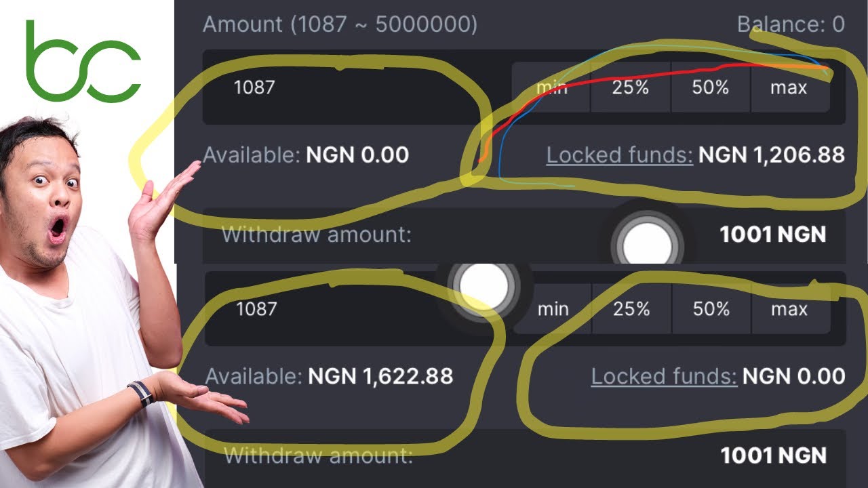
Task: Select min above Locked funds NGN 1,206.88
Action: click(x=551, y=87)
